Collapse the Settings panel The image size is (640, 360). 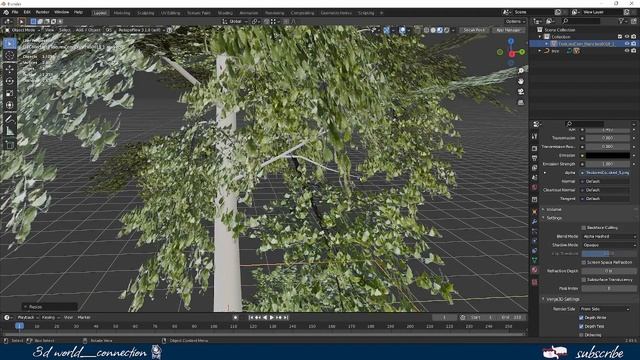coord(554,218)
